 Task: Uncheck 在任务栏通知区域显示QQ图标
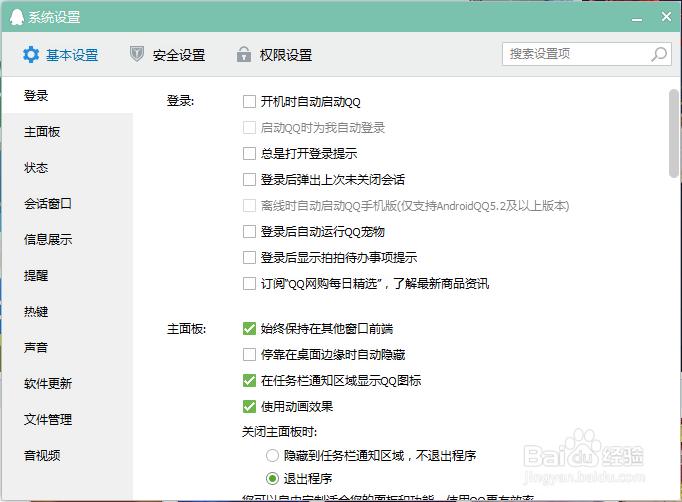pos(249,381)
